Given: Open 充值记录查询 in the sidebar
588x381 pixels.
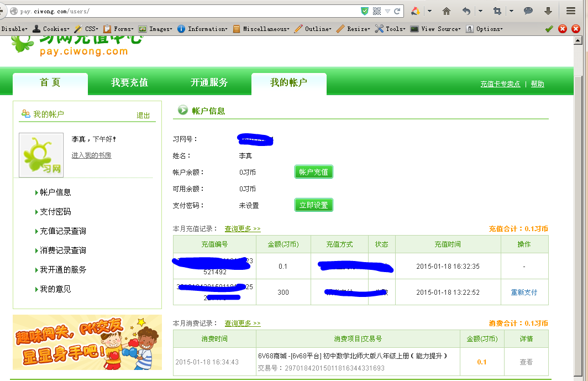Looking at the screenshot, I should point(63,231).
